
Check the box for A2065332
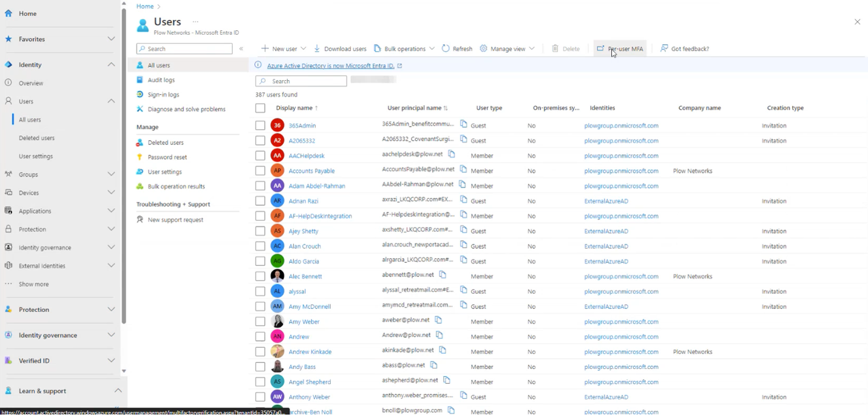[x=260, y=140]
